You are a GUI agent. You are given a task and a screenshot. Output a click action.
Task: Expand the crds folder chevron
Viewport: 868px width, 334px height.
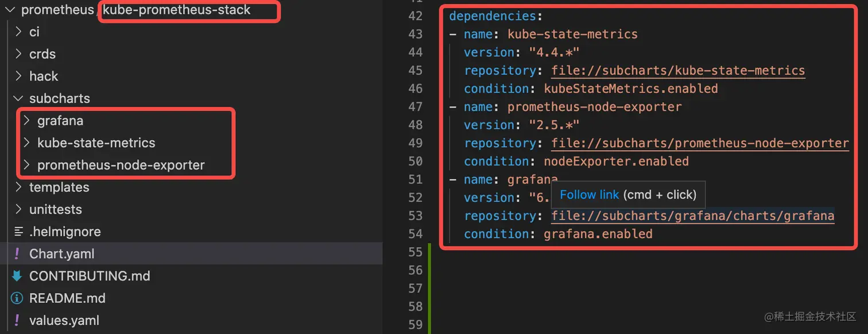pyautogui.click(x=18, y=54)
